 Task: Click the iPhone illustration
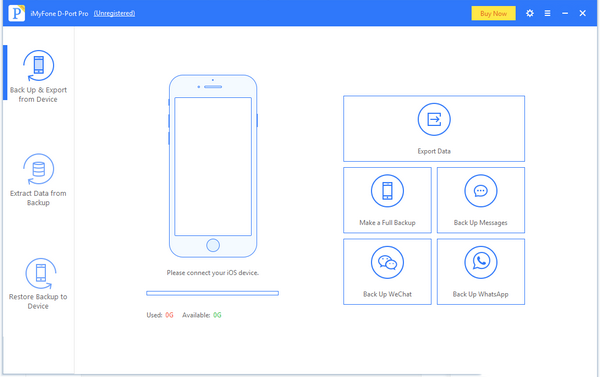coord(213,166)
